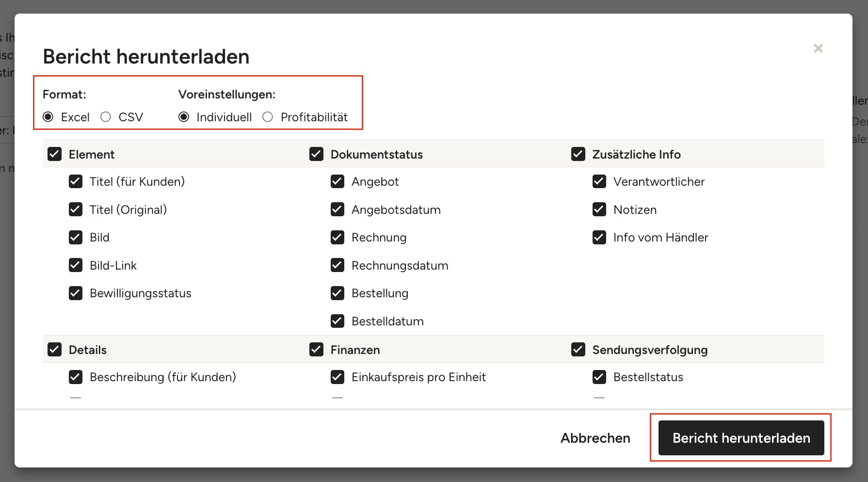Image resolution: width=868 pixels, height=482 pixels.
Task: Choose the Individuell preset
Action: [x=184, y=117]
